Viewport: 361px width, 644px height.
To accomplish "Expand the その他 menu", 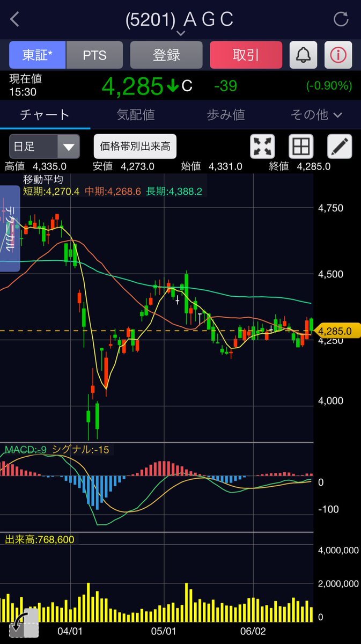I will [316, 114].
